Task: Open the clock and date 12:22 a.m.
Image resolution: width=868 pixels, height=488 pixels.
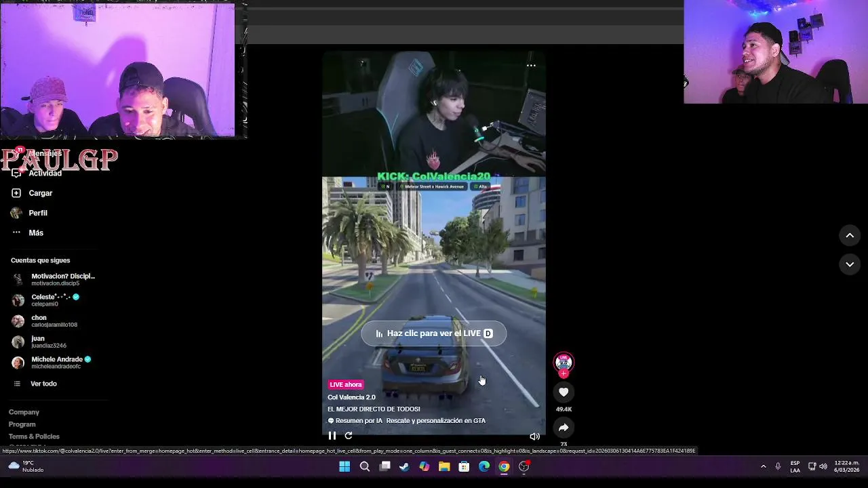Action: (847, 466)
